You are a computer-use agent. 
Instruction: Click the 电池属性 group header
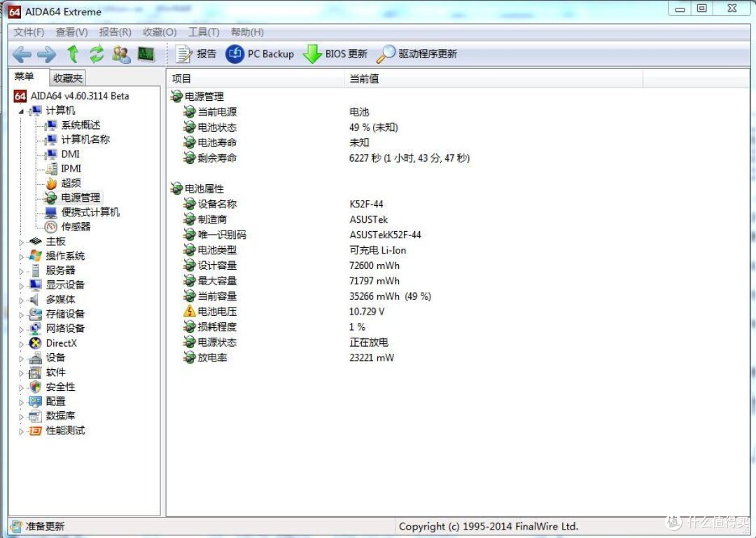(197, 188)
